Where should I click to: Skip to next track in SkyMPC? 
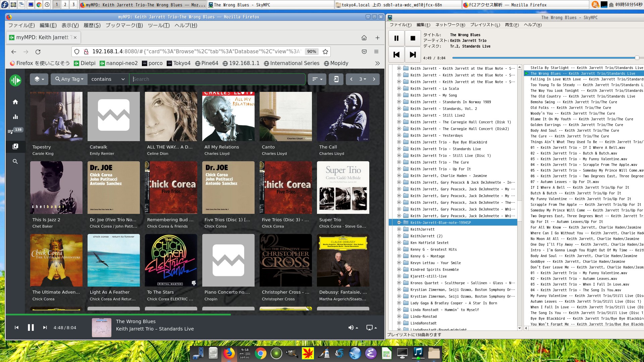(x=413, y=55)
